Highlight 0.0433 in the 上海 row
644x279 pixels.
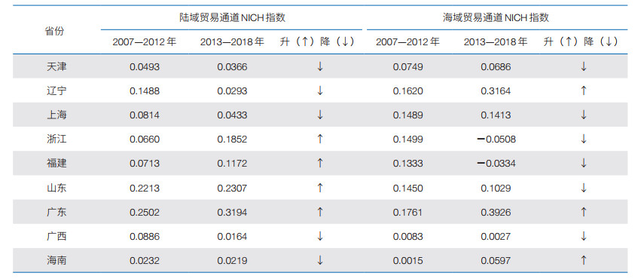point(233,115)
